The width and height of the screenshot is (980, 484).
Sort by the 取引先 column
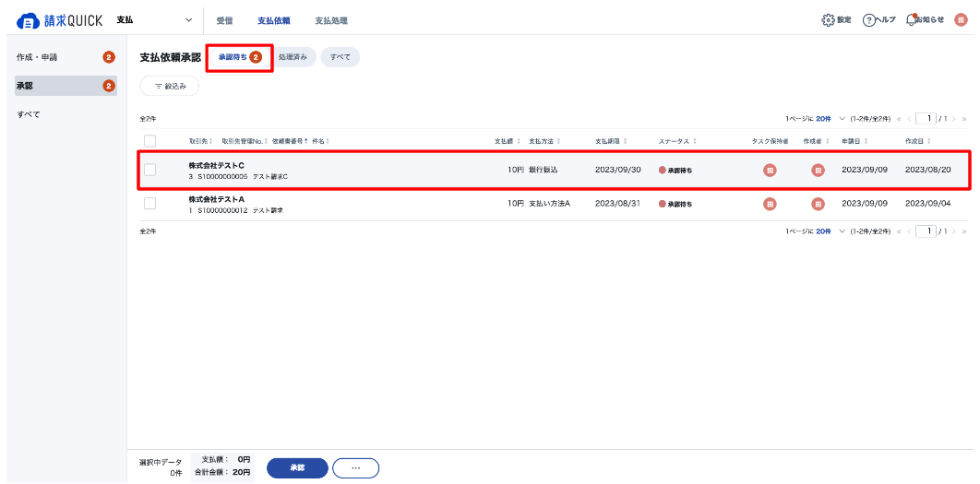tap(200, 141)
